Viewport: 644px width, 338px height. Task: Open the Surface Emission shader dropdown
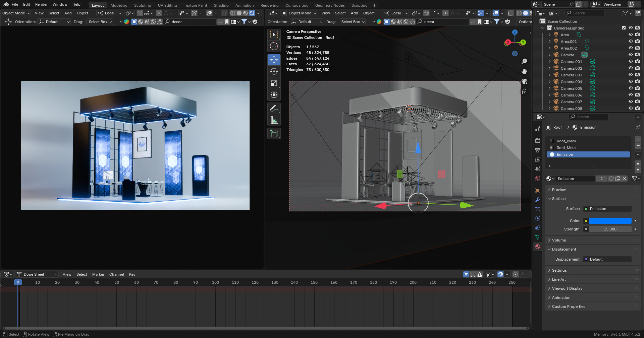[x=607, y=209]
